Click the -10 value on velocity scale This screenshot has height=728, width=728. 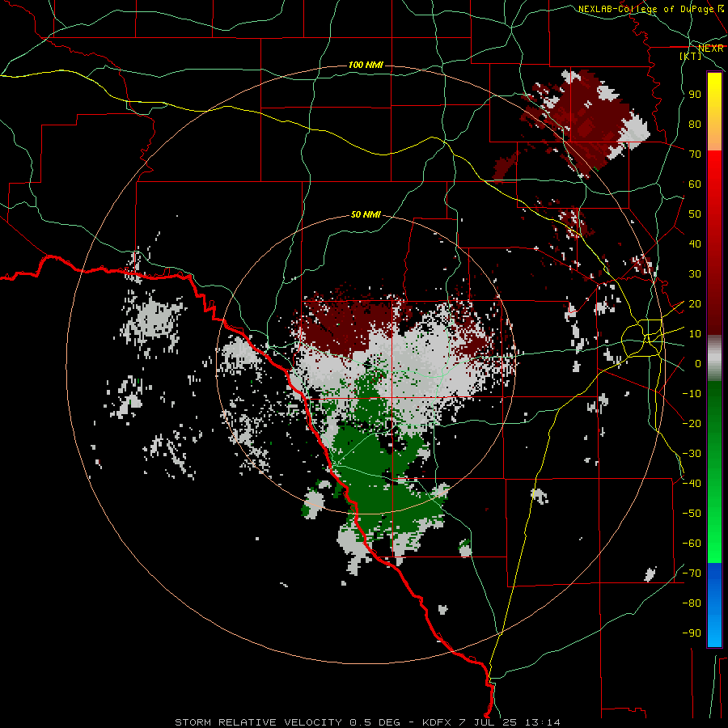click(692, 394)
